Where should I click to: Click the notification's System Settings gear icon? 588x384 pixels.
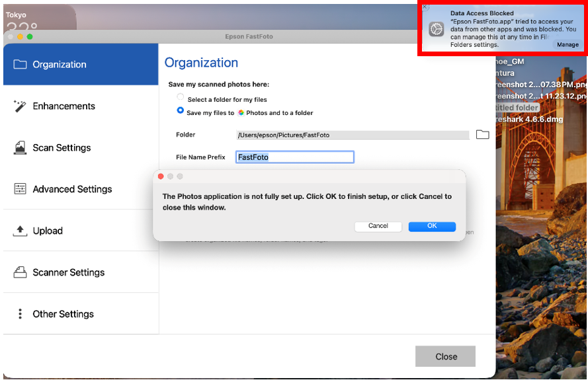[437, 29]
